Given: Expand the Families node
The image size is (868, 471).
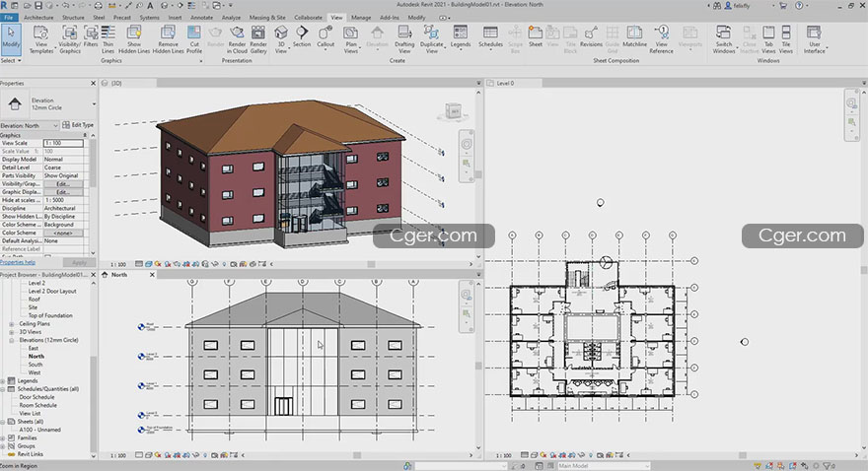Looking at the screenshot, I should [3, 437].
